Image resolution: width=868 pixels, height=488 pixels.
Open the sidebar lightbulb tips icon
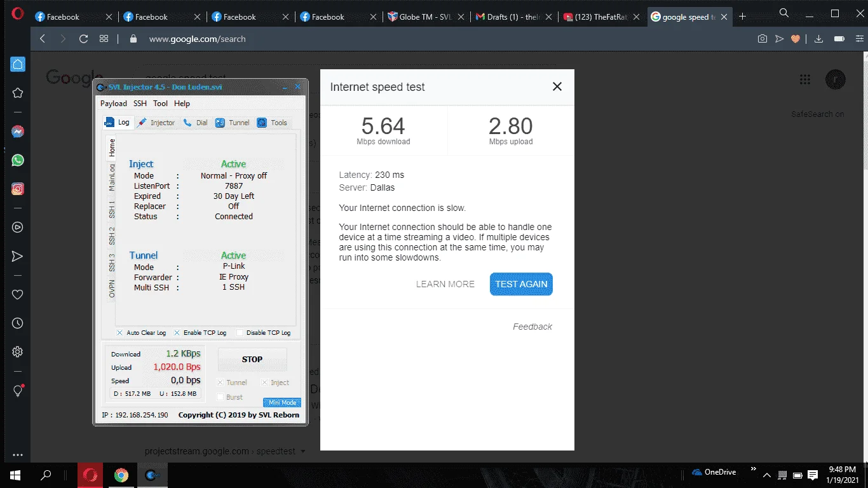[x=18, y=391]
